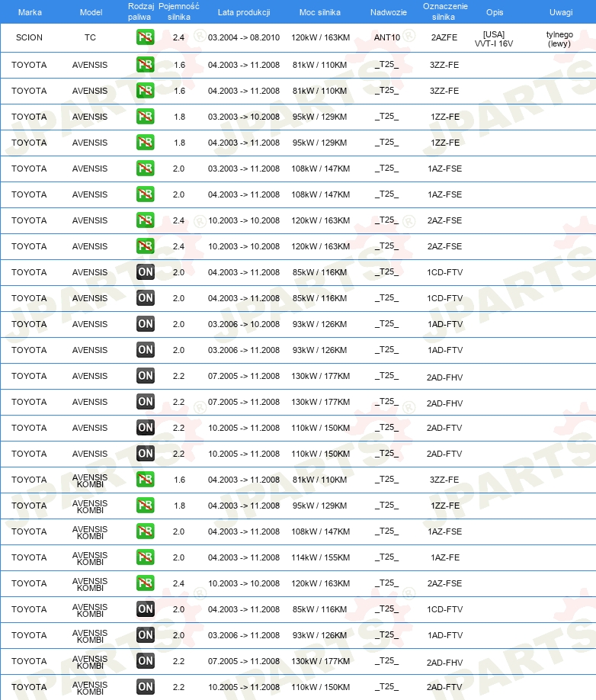The image size is (596, 700).
Task: Click petrol icon for Avensis Kombi 108kW / 147KM
Action: (146, 531)
